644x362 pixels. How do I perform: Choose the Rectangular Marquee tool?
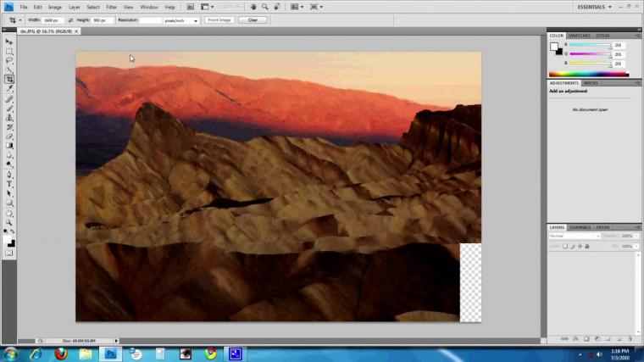pos(9,51)
